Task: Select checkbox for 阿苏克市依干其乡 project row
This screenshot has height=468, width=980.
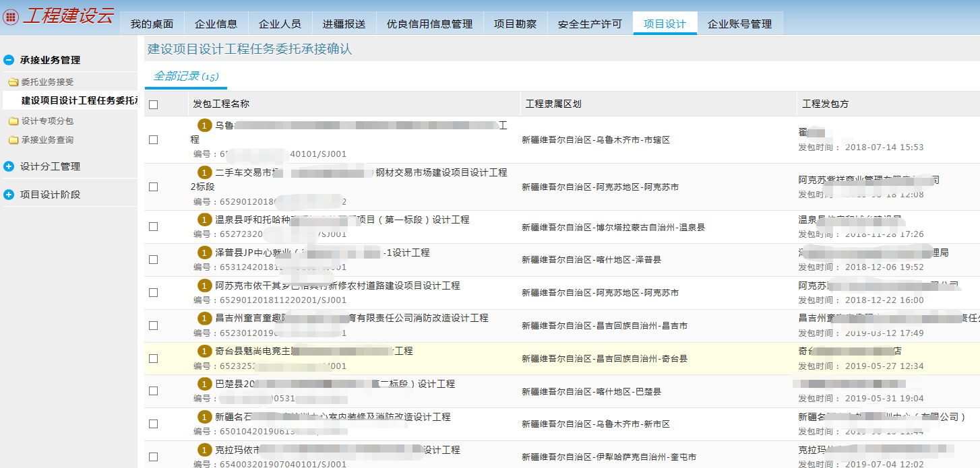Action: pyautogui.click(x=154, y=292)
